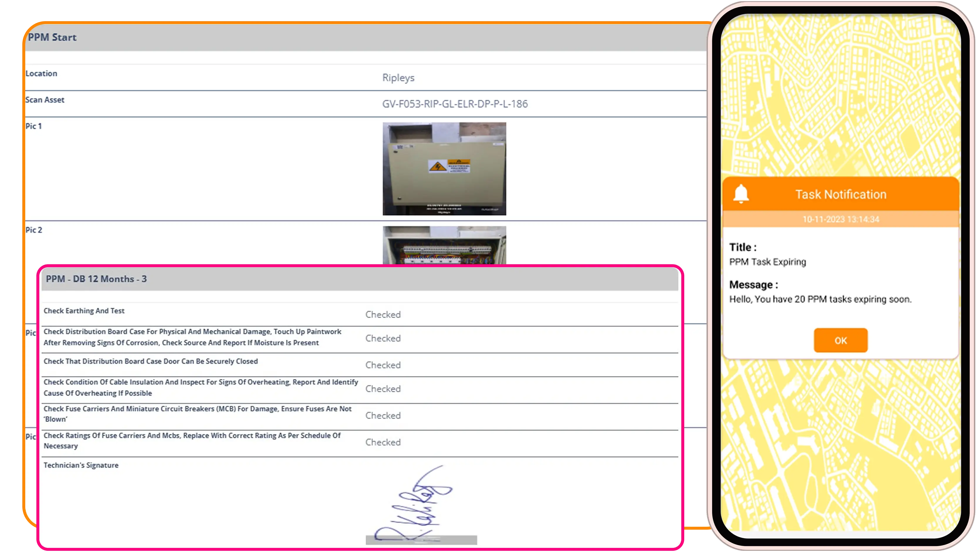Uncheck the Fuse Carriers and MCB damage item
980x552 pixels.
pyautogui.click(x=383, y=415)
